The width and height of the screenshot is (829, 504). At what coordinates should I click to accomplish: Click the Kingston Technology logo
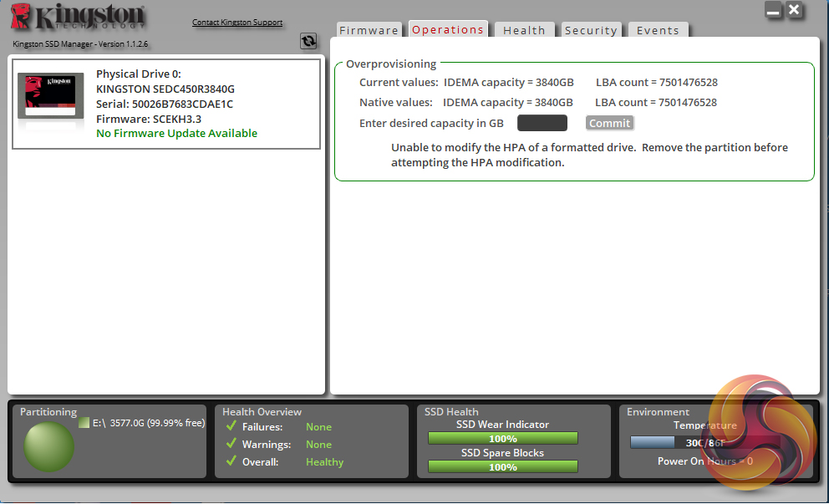[78, 17]
